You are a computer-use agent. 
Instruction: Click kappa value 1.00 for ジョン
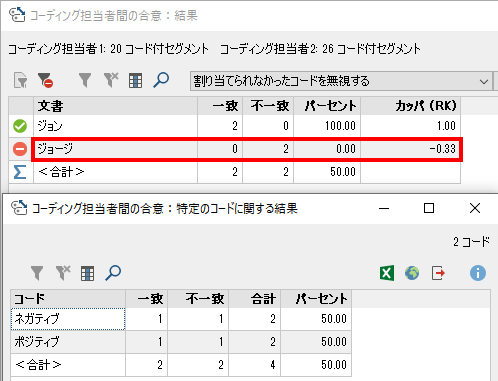[446, 126]
